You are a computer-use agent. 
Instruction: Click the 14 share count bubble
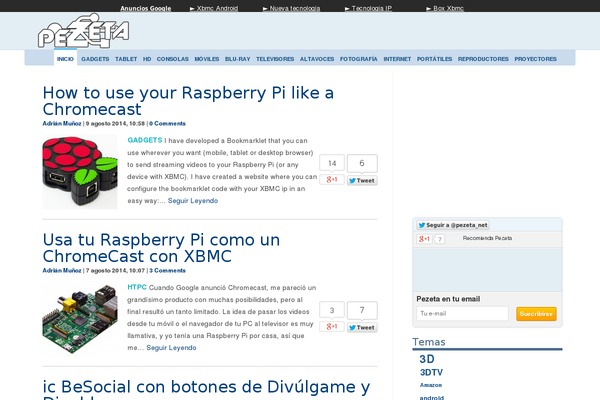click(x=332, y=163)
